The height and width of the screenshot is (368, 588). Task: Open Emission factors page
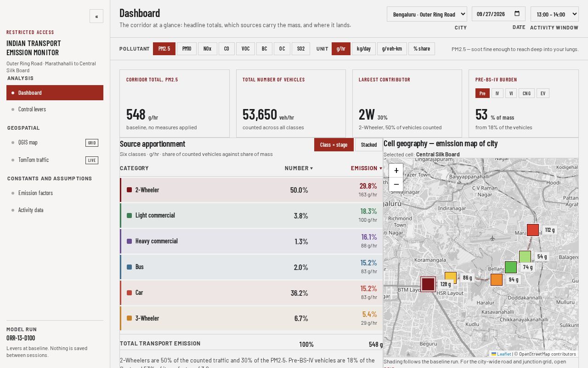55,193
